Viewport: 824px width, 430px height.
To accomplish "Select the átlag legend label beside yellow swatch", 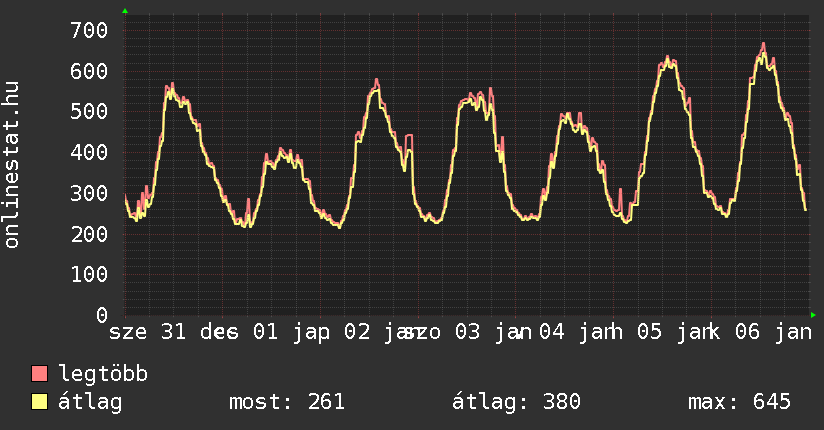I will coord(91,403).
